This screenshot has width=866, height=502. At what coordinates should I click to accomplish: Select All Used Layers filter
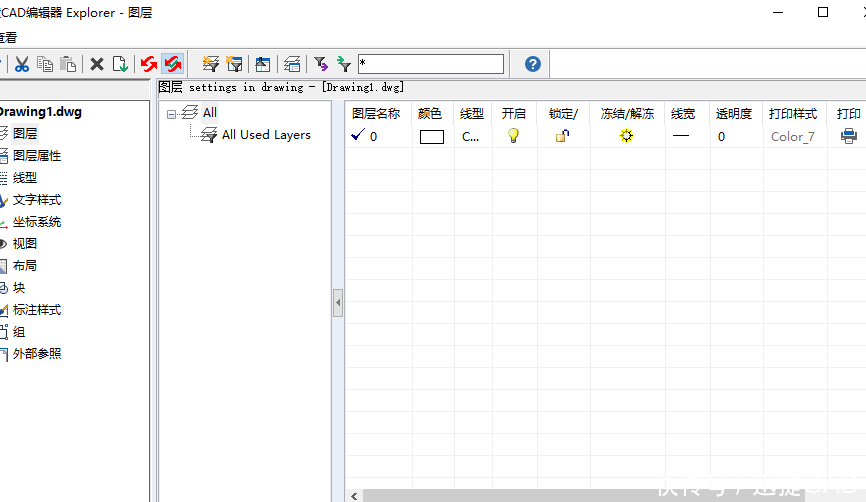[266, 135]
